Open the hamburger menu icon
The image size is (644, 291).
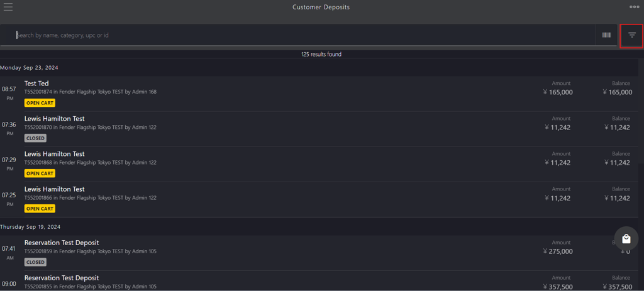coord(8,7)
